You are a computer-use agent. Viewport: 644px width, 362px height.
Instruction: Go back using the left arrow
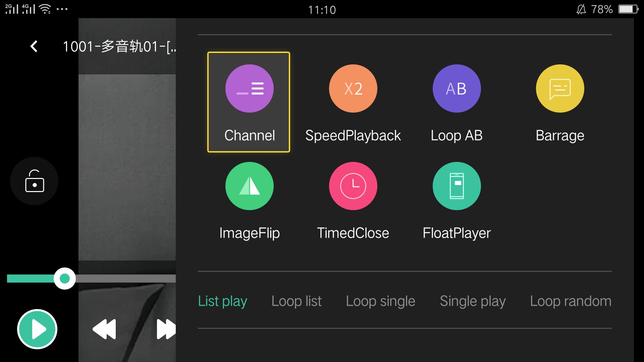34,46
